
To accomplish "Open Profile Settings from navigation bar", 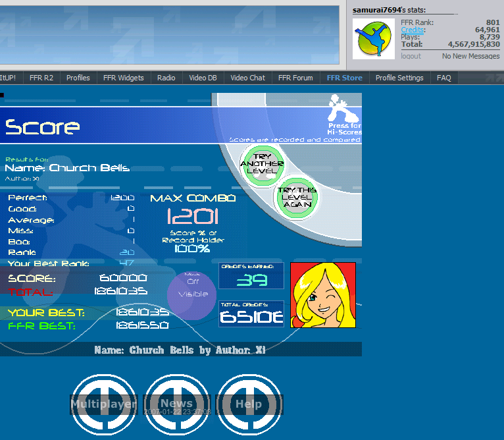I will [x=399, y=78].
